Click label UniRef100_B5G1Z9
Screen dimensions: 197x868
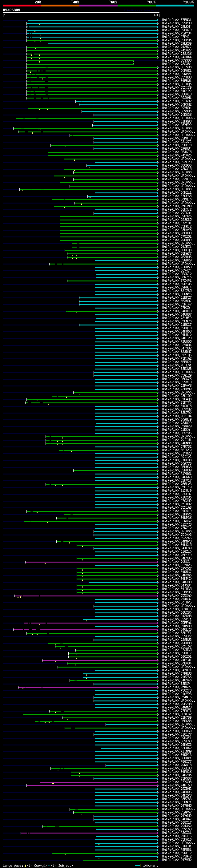177,375
